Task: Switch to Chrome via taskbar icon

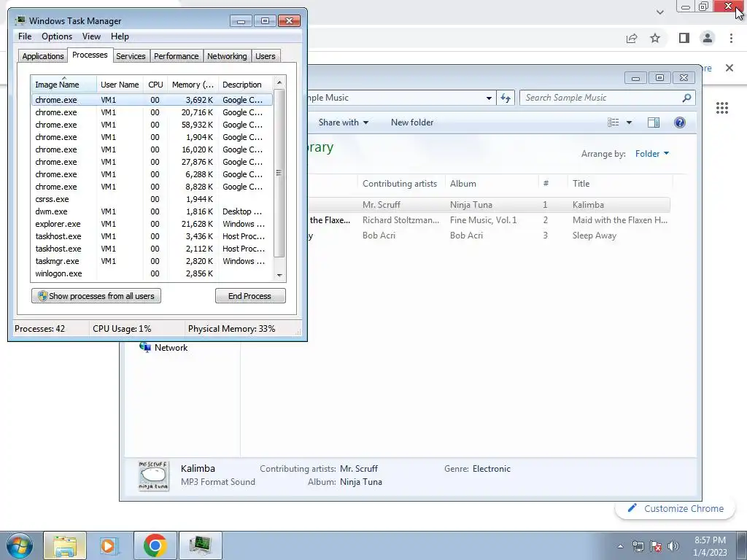Action: pos(155,545)
